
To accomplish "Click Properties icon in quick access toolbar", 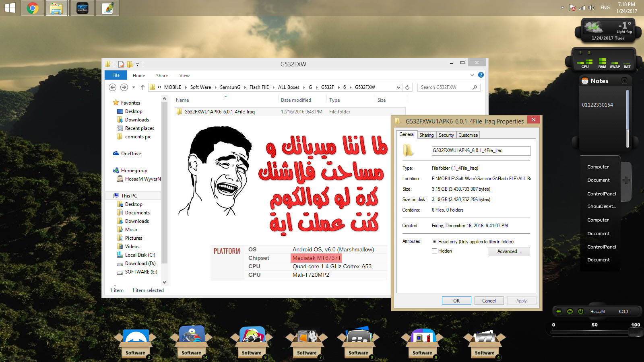I will coord(122,64).
